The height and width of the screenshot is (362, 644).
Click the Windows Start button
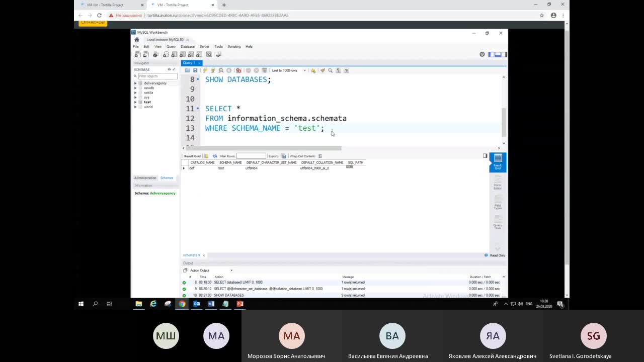point(80,304)
